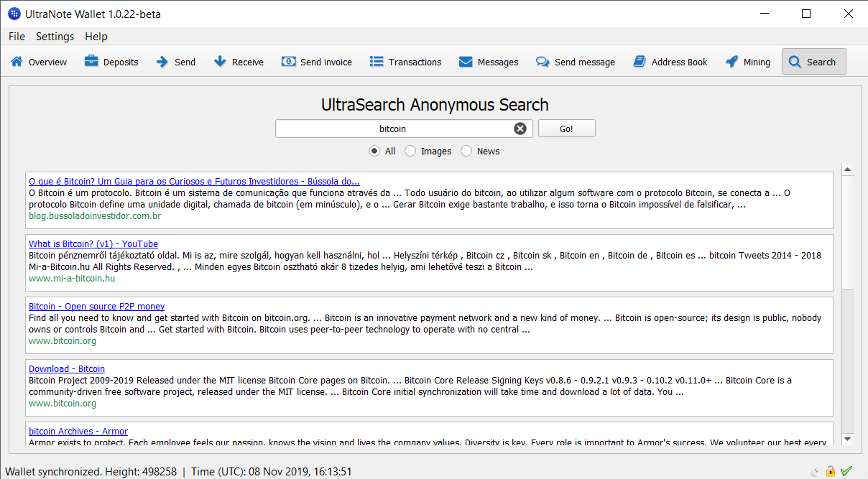
Task: Click www.bitcoin.org under 'Open source P2P money'
Action: 63,341
